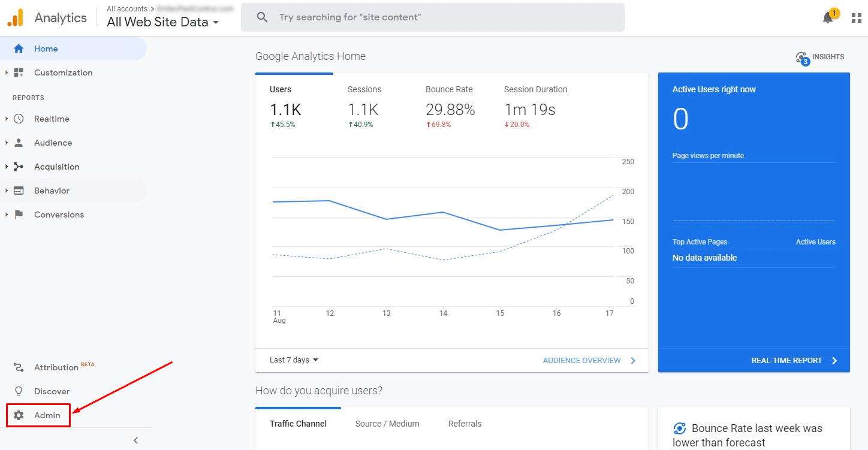
Task: Switch to the Referrals tab
Action: coord(465,424)
